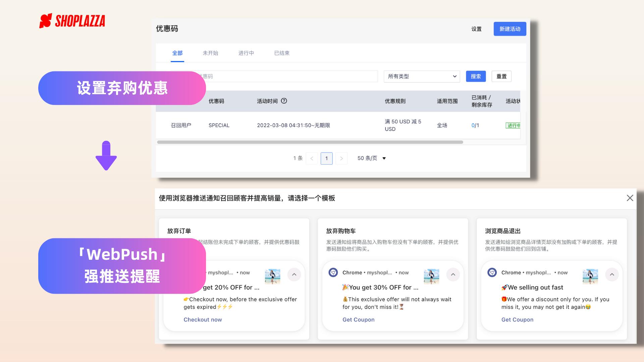Image resolution: width=644 pixels, height=362 pixels.
Task: Click Get Coupon in 浏览商品退出 card
Action: (x=517, y=319)
